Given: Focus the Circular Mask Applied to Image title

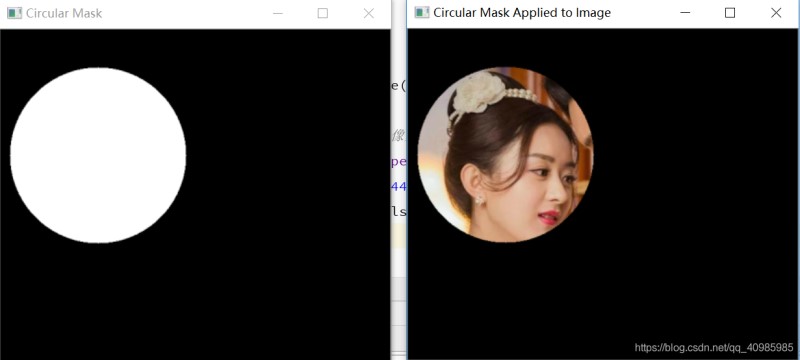Looking at the screenshot, I should [521, 13].
